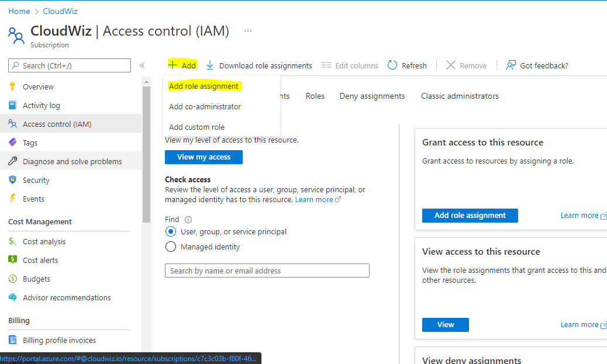Open the Add dropdown in toolbar
This screenshot has height=364, width=607.
point(182,65)
